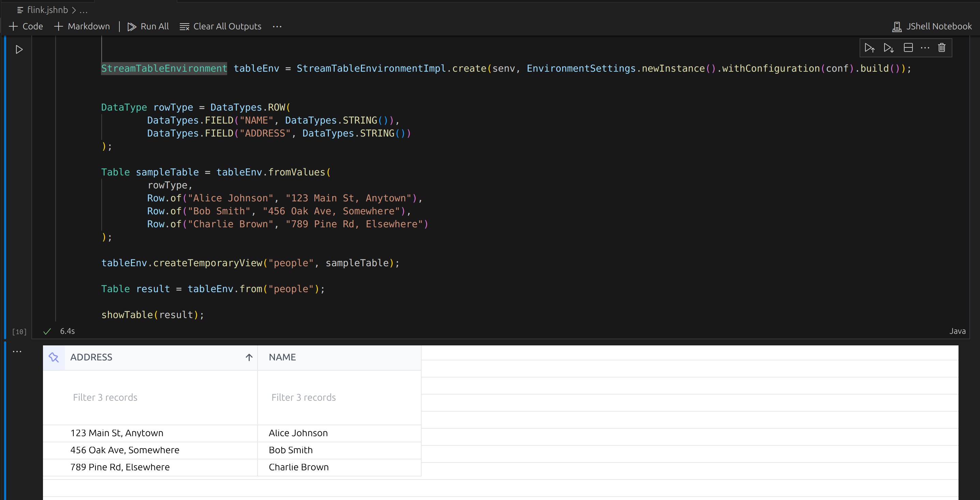Open notebook toolbar overflow menu
Screen dimensions: 980x500
pos(277,26)
